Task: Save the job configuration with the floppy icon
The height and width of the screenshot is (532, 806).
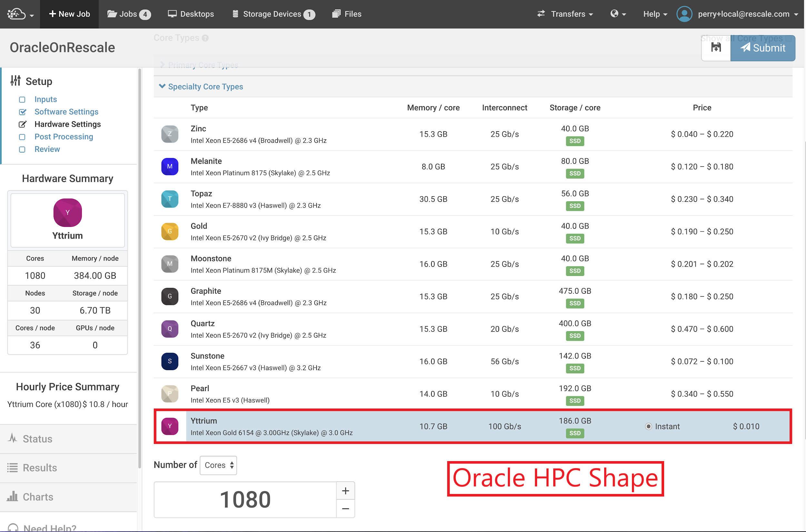Action: point(716,48)
